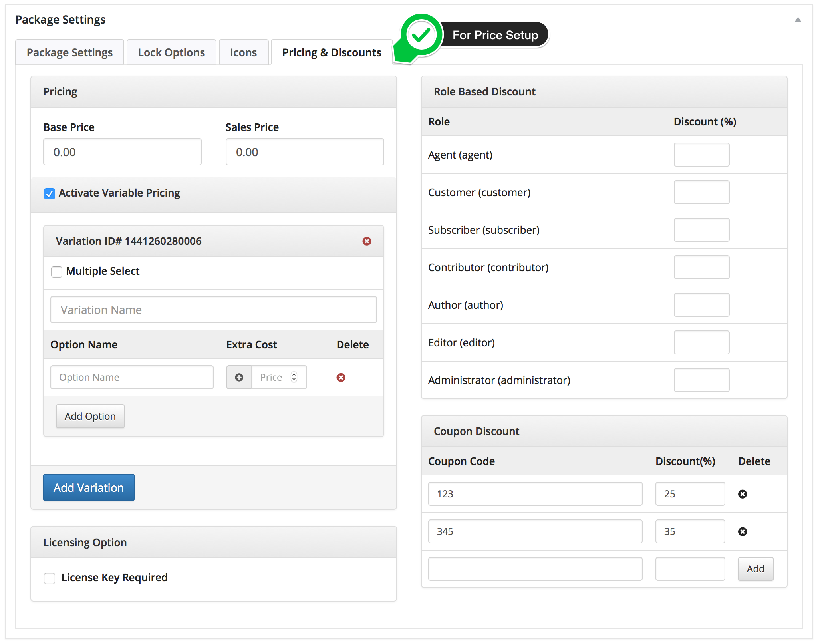Open the Icons tab

tap(243, 52)
